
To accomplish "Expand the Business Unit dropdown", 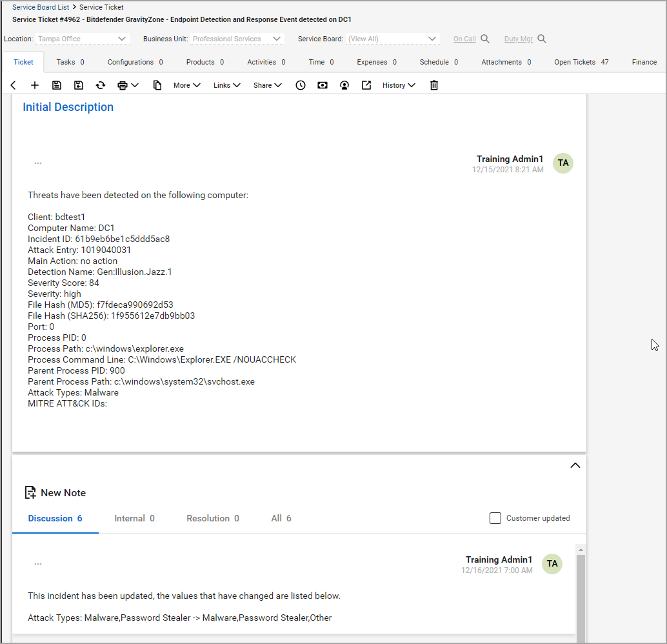I will click(x=238, y=39).
